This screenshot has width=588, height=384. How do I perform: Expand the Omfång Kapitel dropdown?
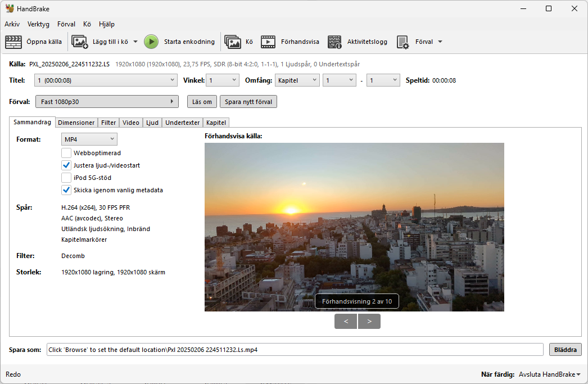(x=297, y=80)
